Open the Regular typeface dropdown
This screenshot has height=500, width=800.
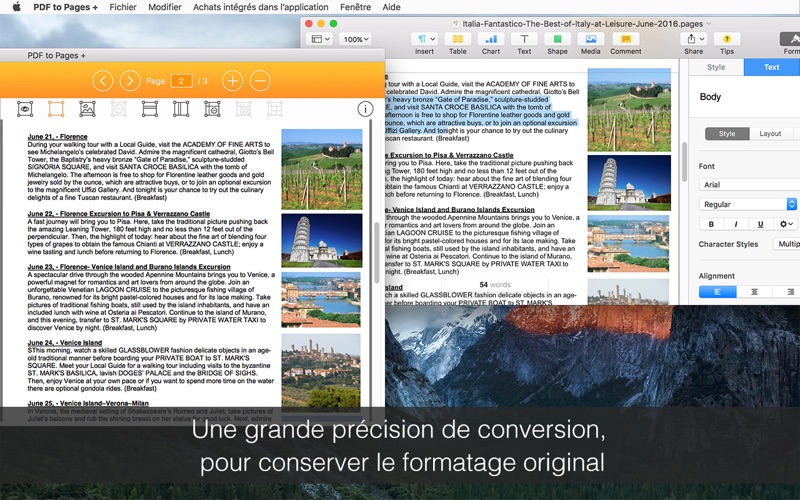[x=747, y=204]
